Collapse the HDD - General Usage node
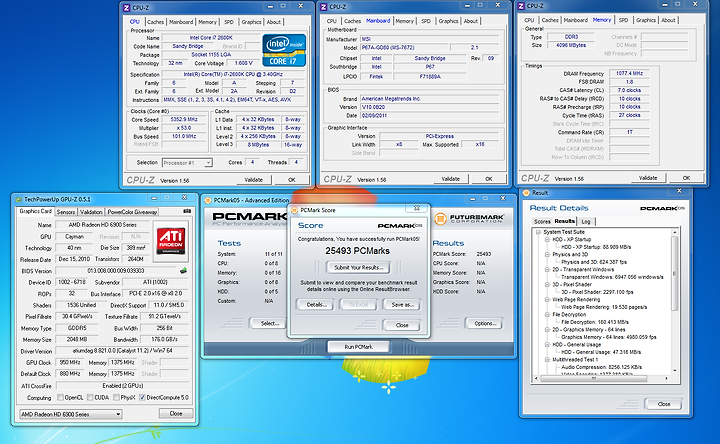Viewport: 720px width, 444px height. 547,344
